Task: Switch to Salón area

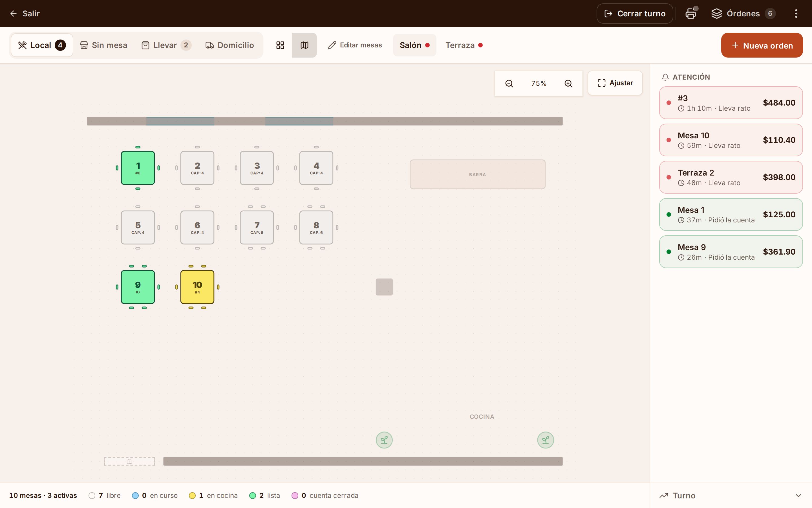Action: click(415, 45)
